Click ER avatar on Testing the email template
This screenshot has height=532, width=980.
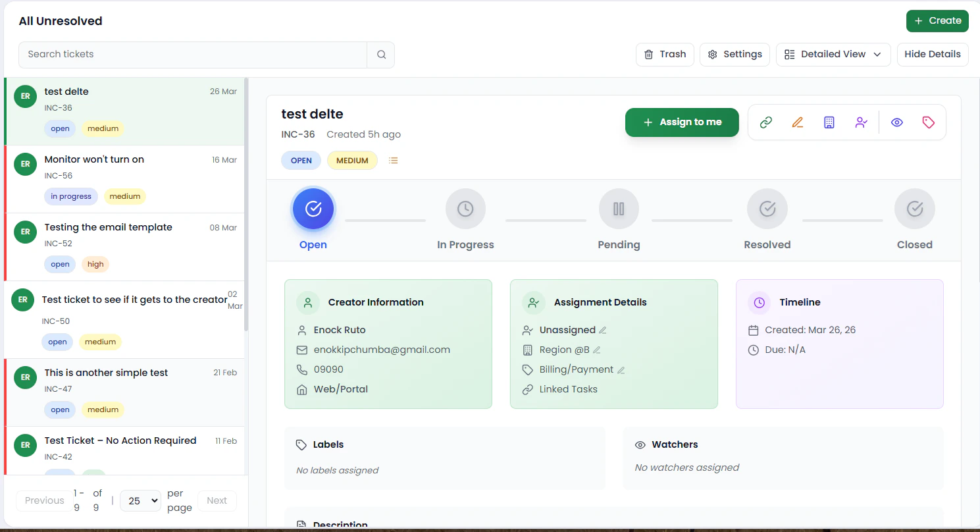25,232
